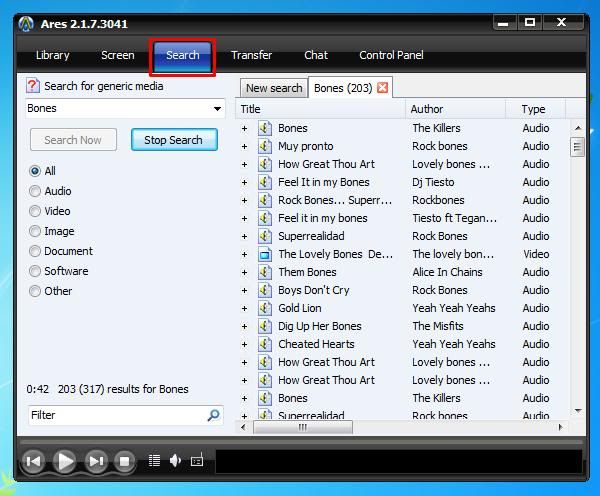Viewport: 600px width, 496px height.
Task: Click the Next track button
Action: tap(96, 461)
